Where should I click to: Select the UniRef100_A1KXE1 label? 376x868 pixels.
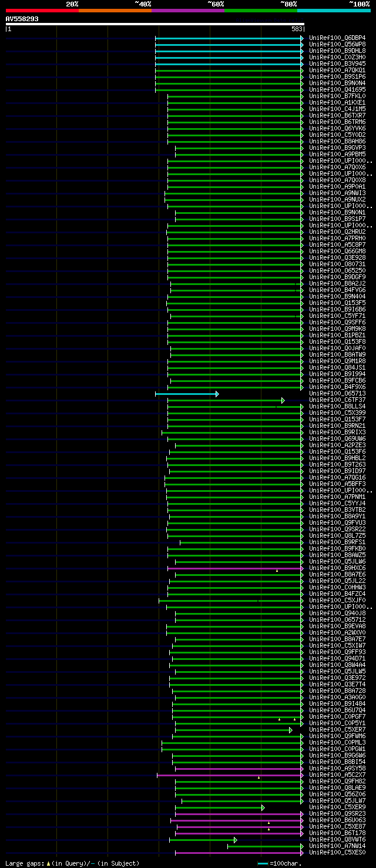point(337,102)
